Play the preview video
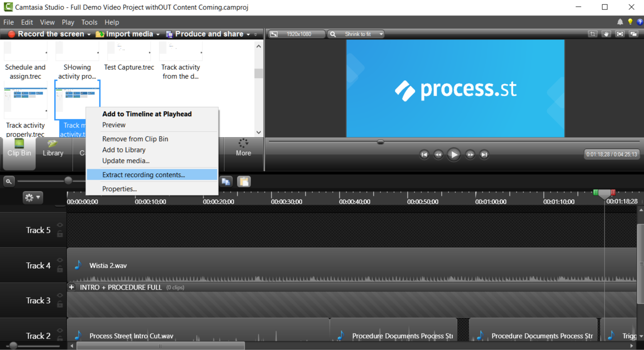Viewport: 644px width, 350px height. [x=454, y=155]
